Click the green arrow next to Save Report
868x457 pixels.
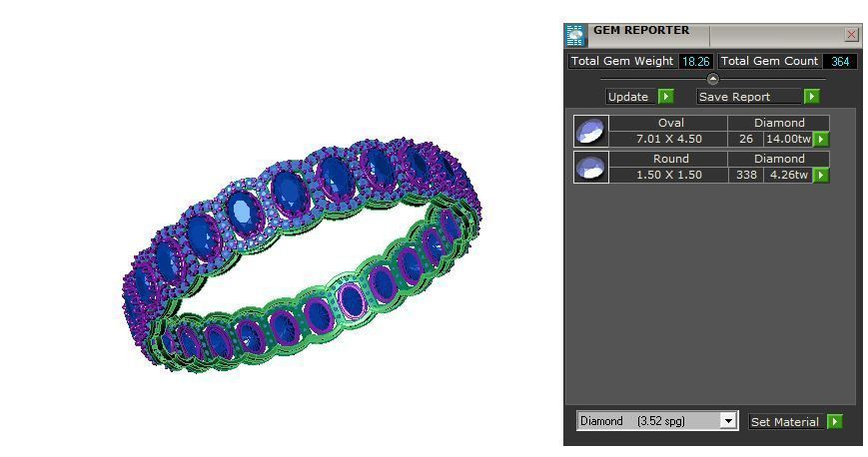811,97
